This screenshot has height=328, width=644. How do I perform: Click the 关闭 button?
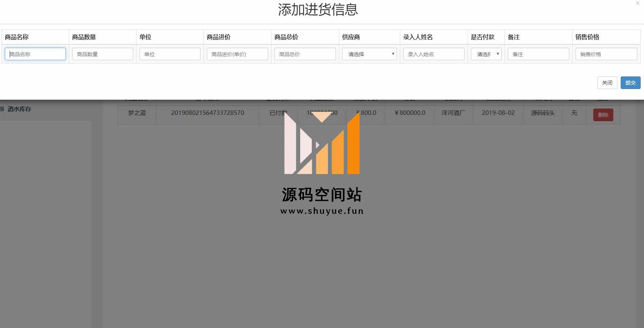(607, 83)
